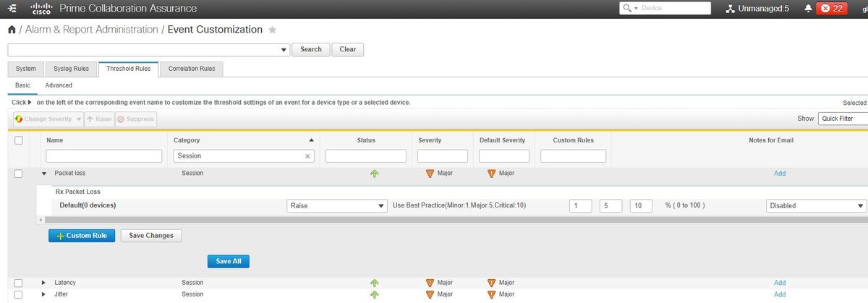Open Alarm & Report Administration breadcrumb

[x=91, y=30]
